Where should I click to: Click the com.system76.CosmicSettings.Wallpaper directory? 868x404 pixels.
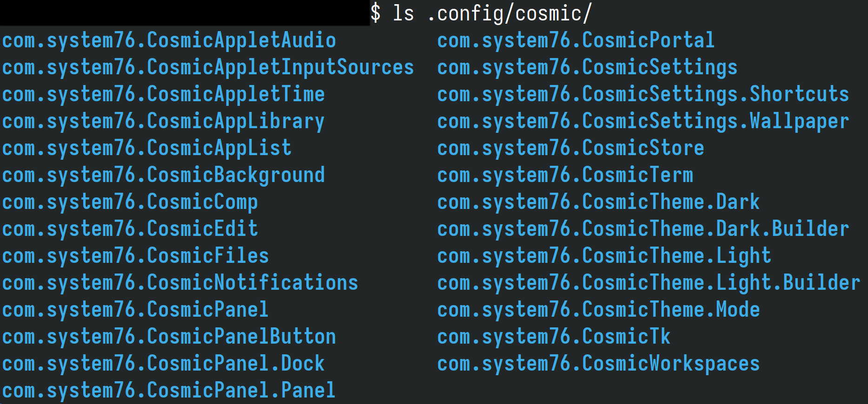coord(643,121)
